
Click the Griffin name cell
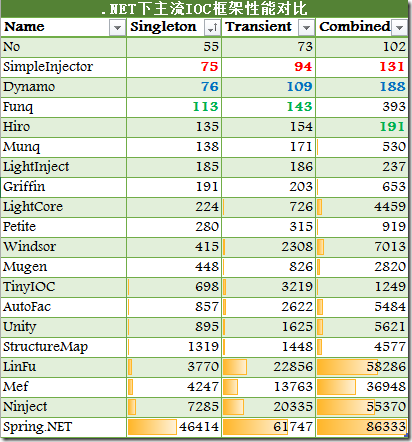click(x=64, y=187)
